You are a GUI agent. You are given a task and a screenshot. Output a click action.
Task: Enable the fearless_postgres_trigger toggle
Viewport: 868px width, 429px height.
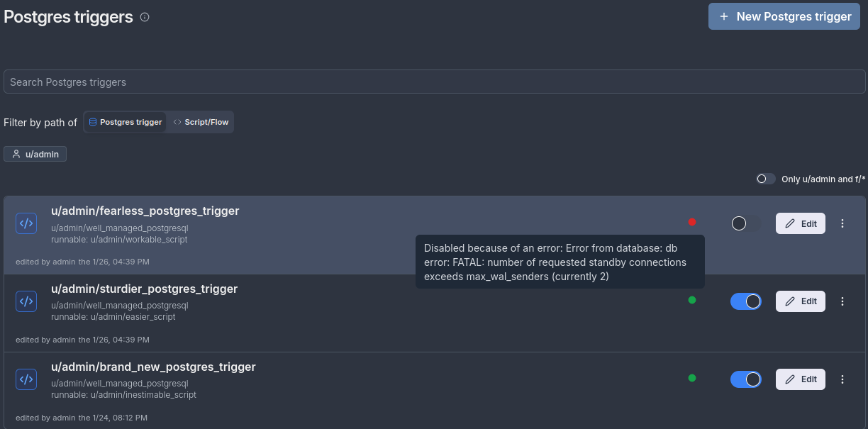(x=745, y=223)
